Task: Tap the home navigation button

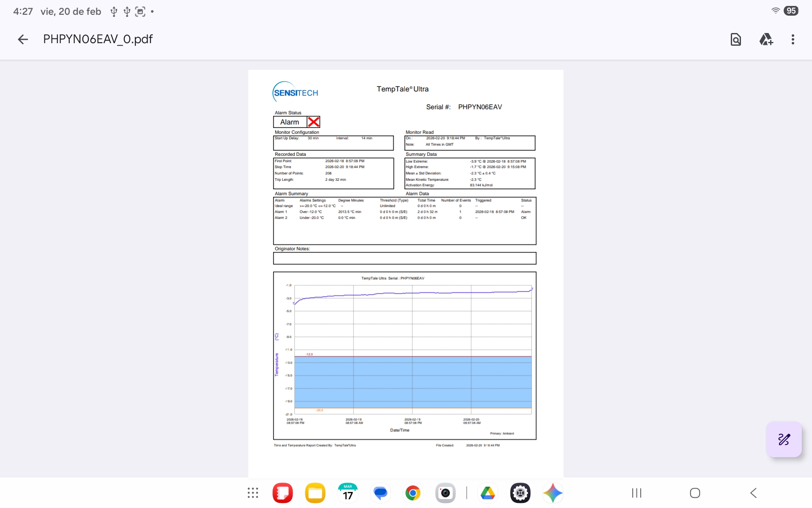Action: click(695, 493)
